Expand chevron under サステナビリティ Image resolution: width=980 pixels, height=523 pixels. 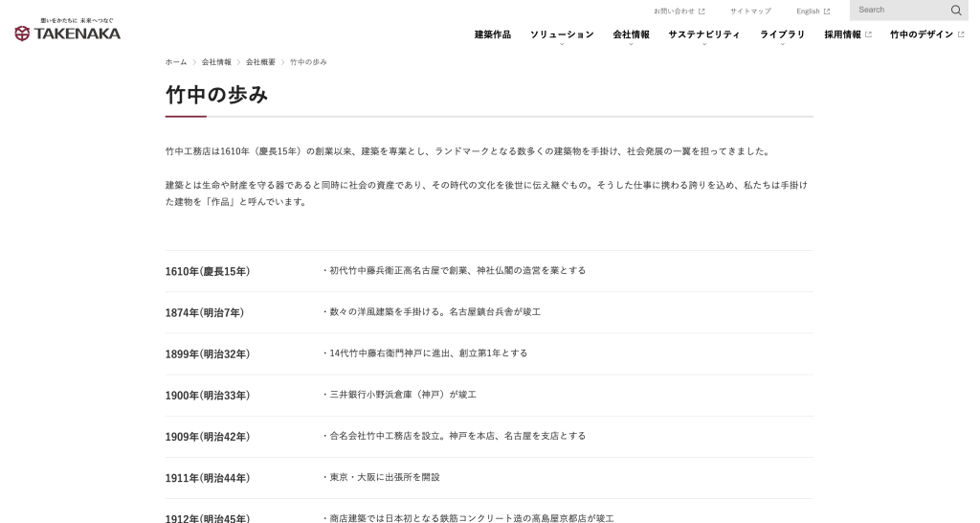704,44
